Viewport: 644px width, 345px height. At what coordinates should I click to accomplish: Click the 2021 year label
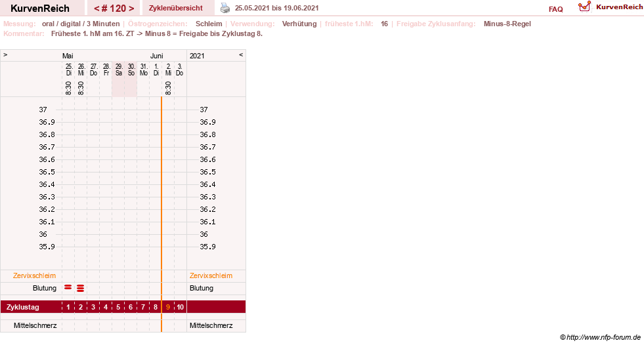click(197, 56)
